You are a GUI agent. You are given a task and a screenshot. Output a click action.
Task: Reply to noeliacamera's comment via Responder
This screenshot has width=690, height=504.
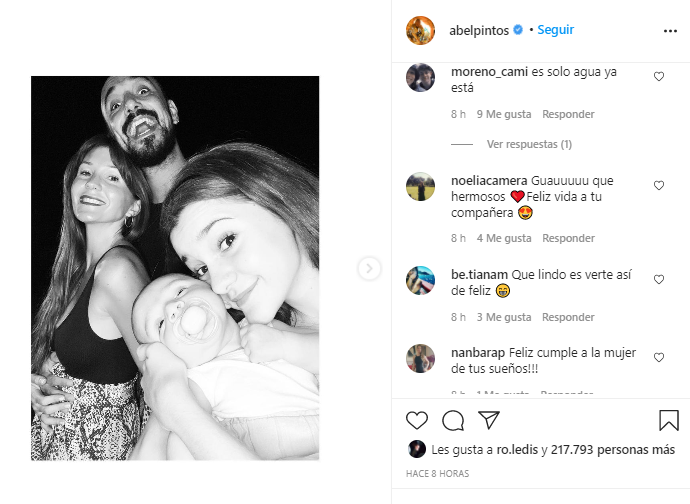pos(568,238)
